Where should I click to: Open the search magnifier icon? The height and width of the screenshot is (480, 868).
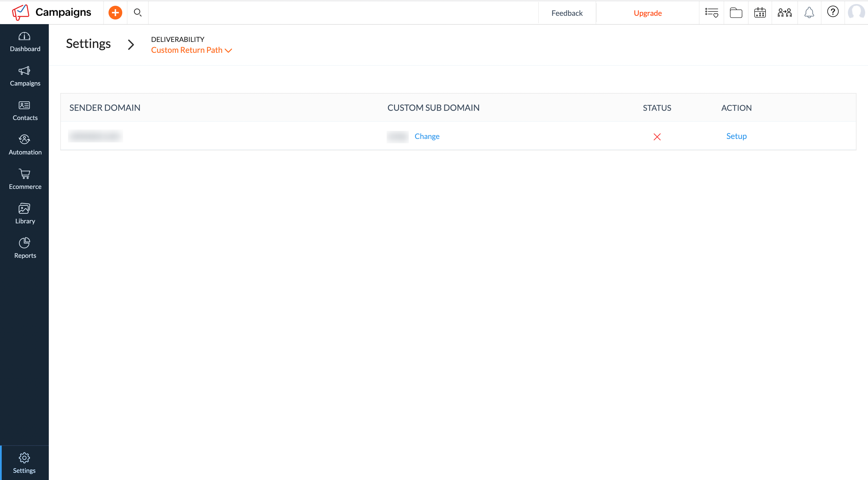[137, 12]
